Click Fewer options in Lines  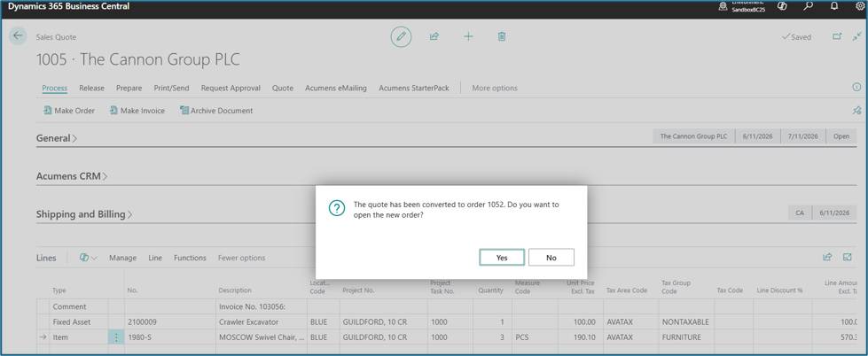point(241,258)
